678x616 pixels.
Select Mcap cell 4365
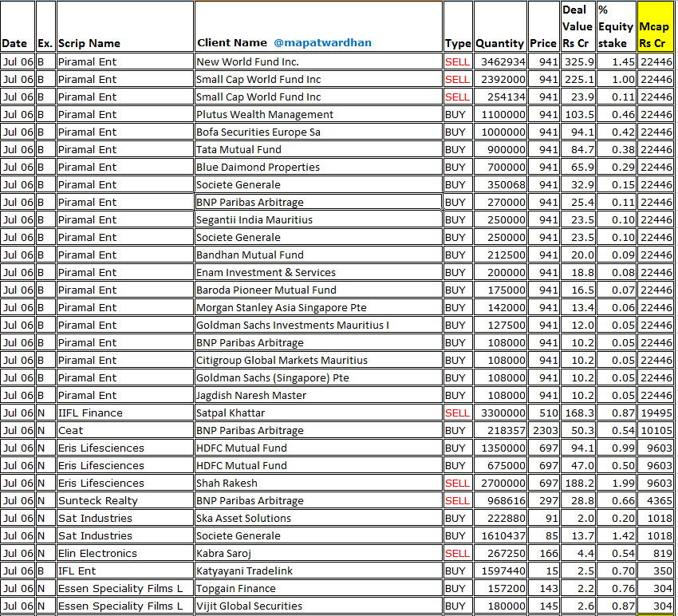(x=655, y=500)
